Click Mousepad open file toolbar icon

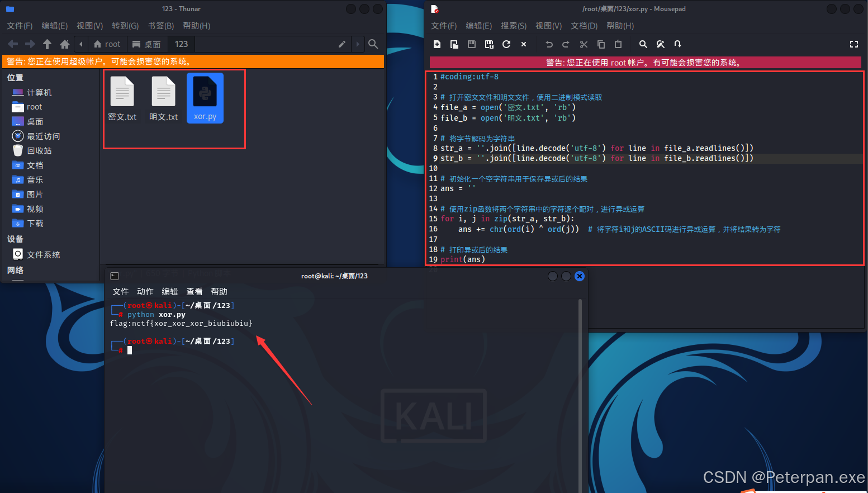tap(454, 44)
